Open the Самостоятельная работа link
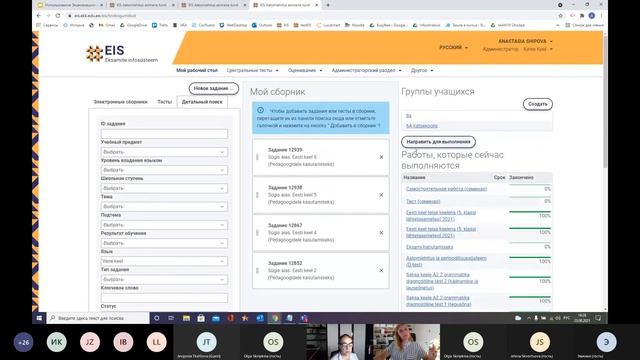Viewport: 640px width, 360px height. (x=446, y=189)
